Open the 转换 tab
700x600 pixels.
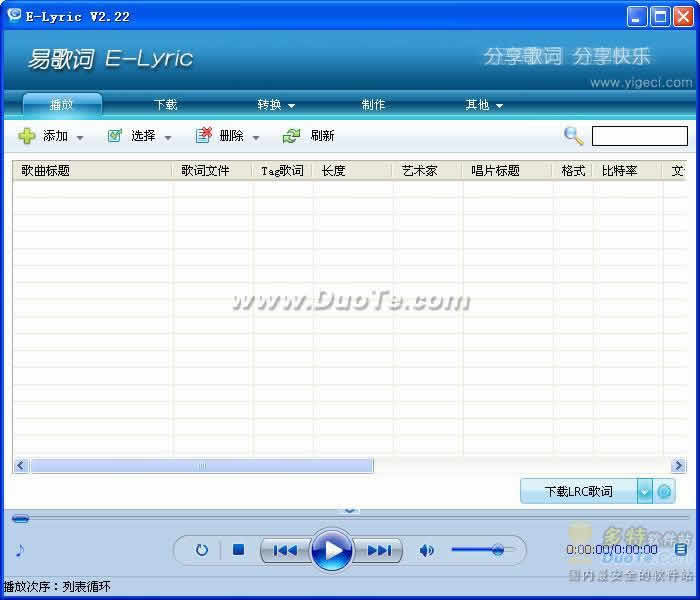(269, 105)
